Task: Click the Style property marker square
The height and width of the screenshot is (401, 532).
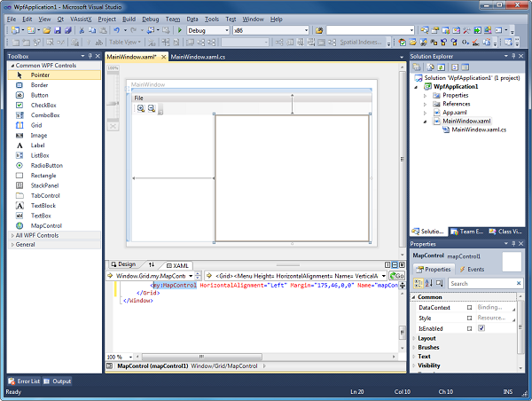Action: 468,318
